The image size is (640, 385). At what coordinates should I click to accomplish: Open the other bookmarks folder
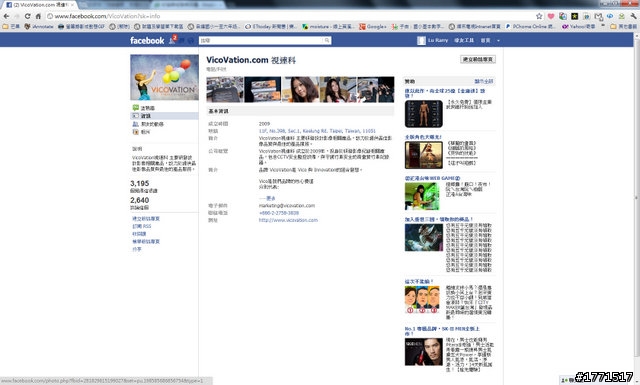pos(623,26)
